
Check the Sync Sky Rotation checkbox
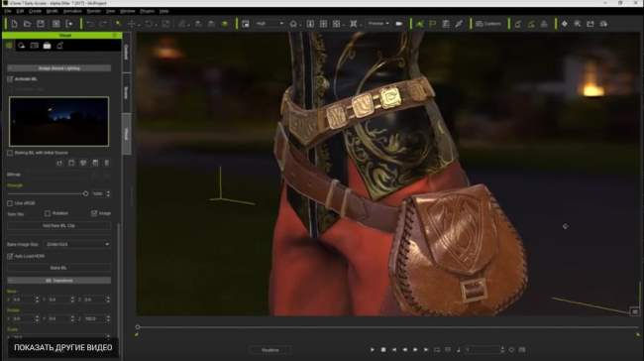pyautogui.click(x=48, y=213)
